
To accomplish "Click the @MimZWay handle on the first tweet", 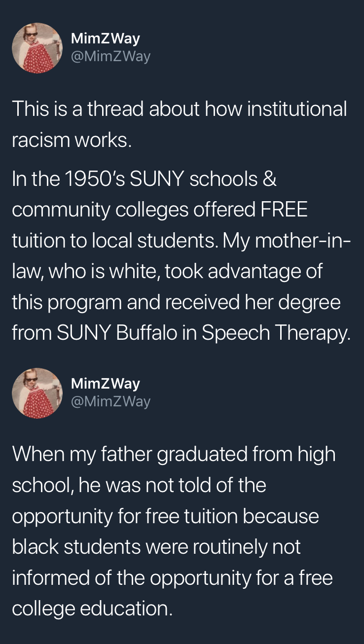I will (110, 57).
